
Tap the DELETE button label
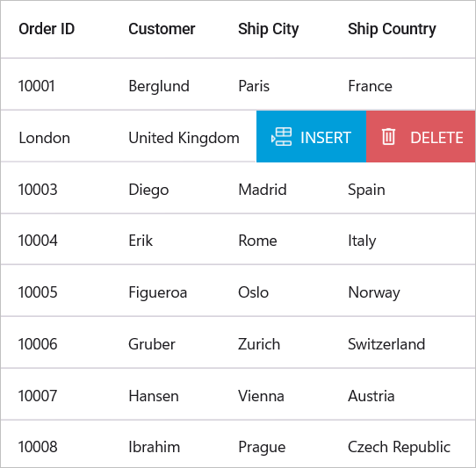pyautogui.click(x=436, y=138)
